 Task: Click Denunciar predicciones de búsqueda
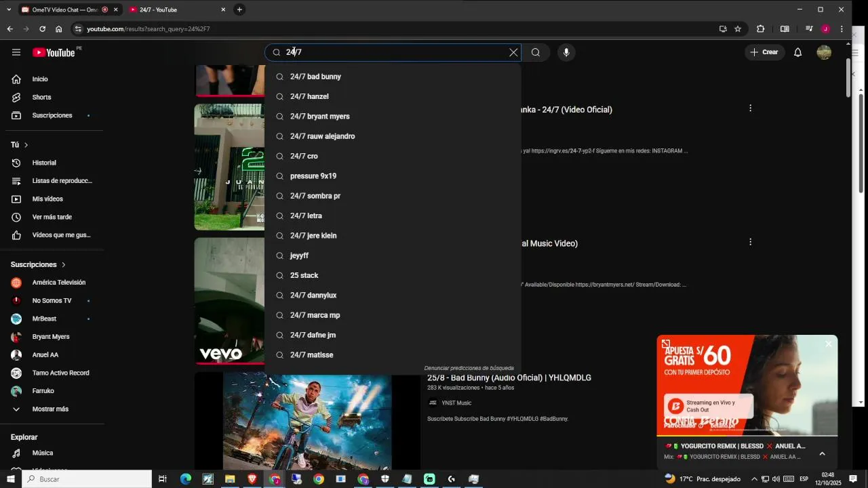tap(469, 368)
